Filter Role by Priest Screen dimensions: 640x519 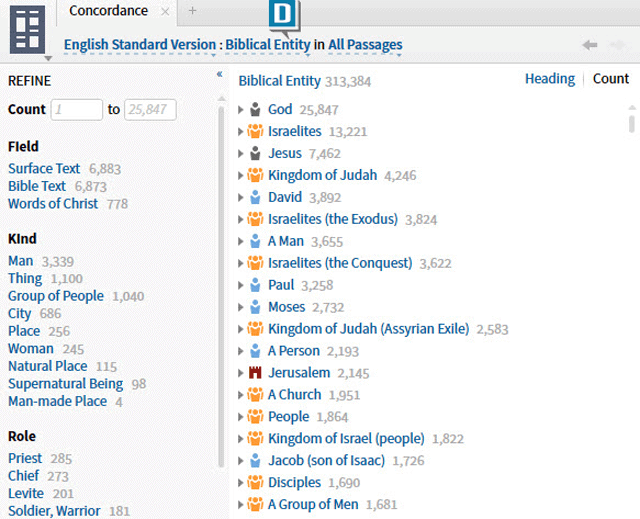[25, 459]
